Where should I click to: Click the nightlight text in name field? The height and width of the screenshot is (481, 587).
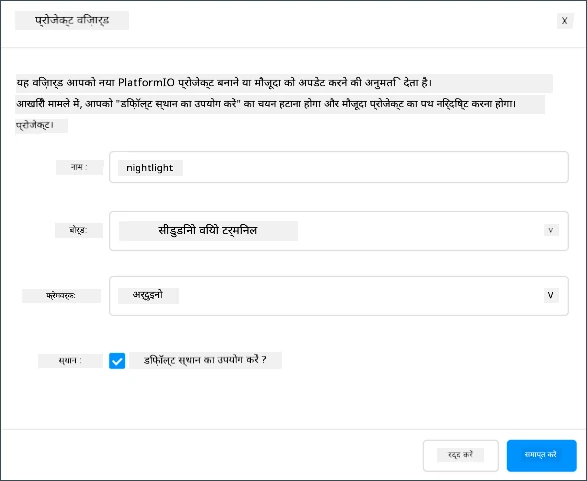pyautogui.click(x=150, y=168)
